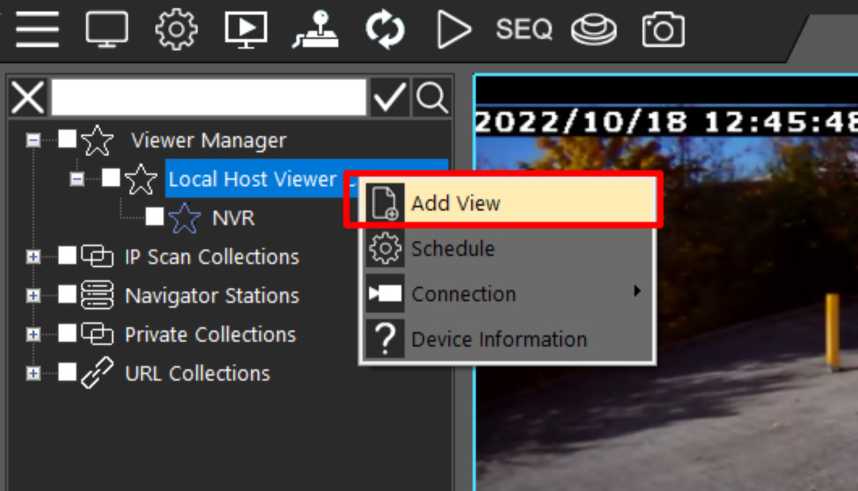858x491 pixels.
Task: Click the monitor display icon in toolbar
Action: coord(107,29)
